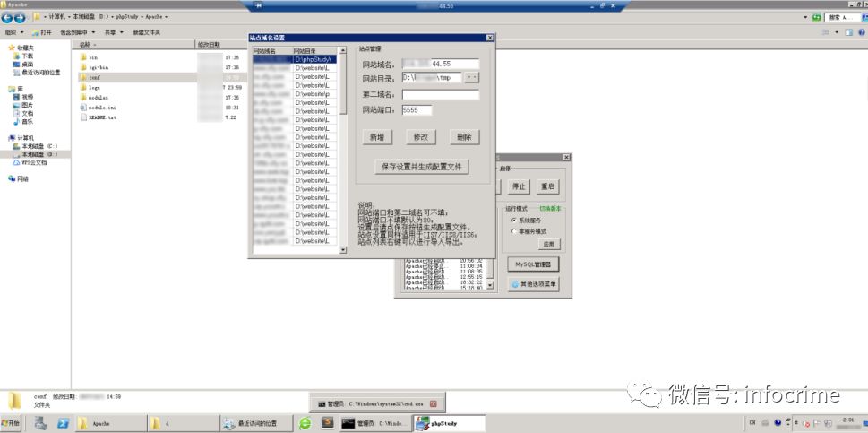This screenshot has height=433, width=868.
Task: Go back with Explorer back arrow
Action: [x=7, y=17]
